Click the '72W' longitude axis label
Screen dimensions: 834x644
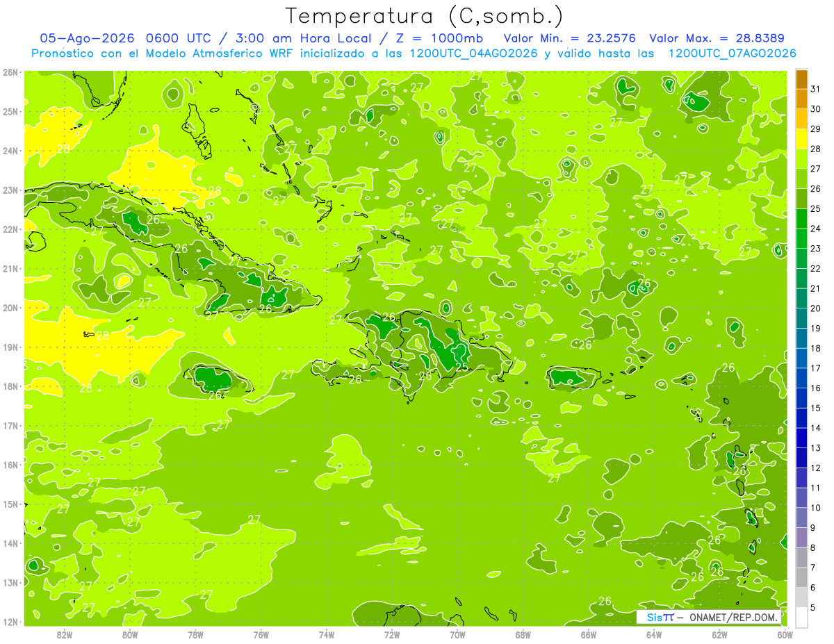coord(392,634)
